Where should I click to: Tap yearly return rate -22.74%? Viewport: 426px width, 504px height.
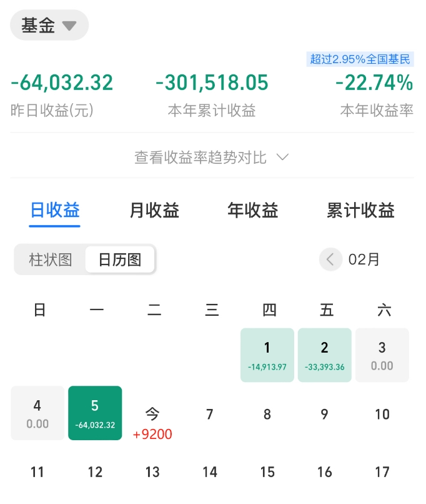pos(374,83)
